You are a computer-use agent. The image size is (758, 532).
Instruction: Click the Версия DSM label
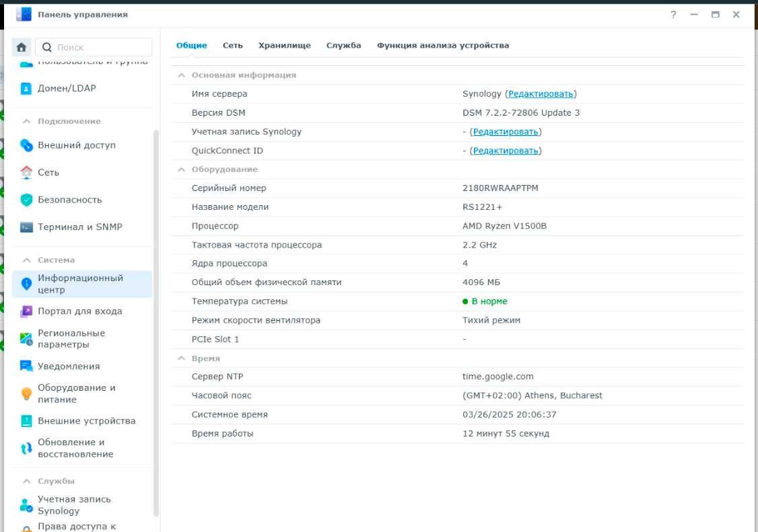point(218,112)
